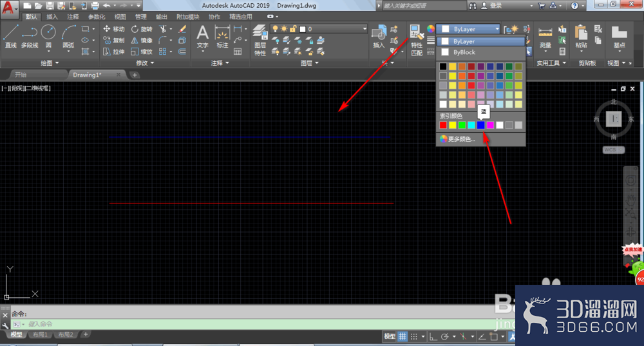Open the Layout1 (布局1) tab

(x=40, y=334)
